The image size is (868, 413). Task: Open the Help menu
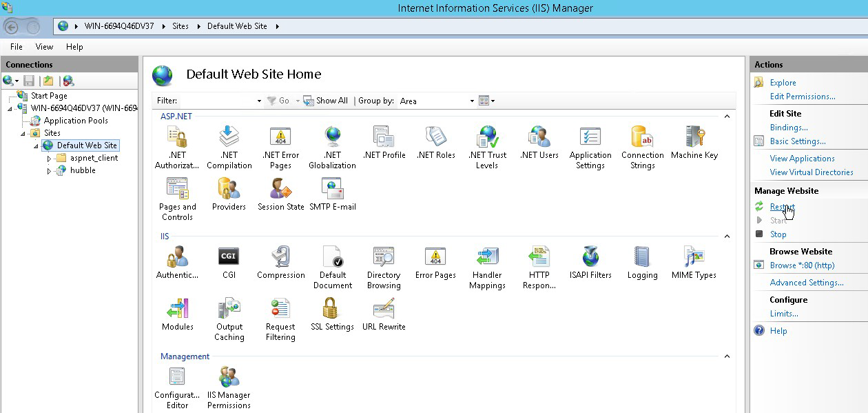pos(74,47)
